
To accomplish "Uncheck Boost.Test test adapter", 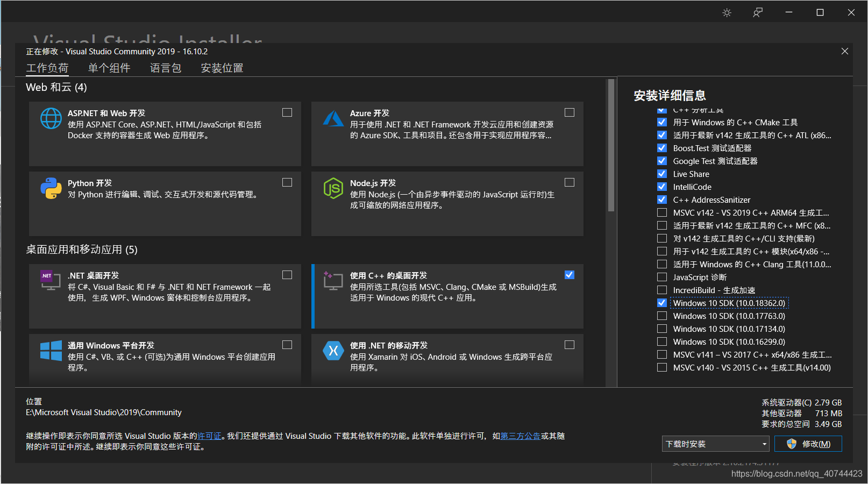I will click(x=662, y=148).
